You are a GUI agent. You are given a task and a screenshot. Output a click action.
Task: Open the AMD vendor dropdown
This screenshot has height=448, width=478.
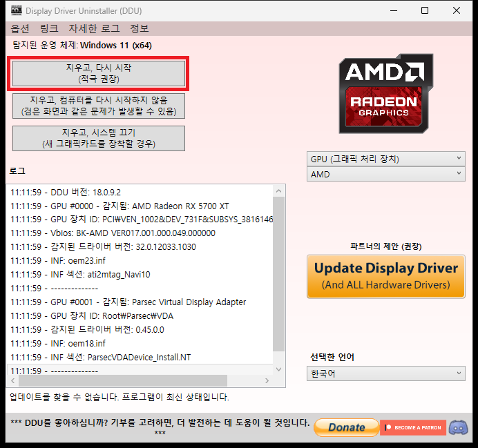tap(386, 174)
